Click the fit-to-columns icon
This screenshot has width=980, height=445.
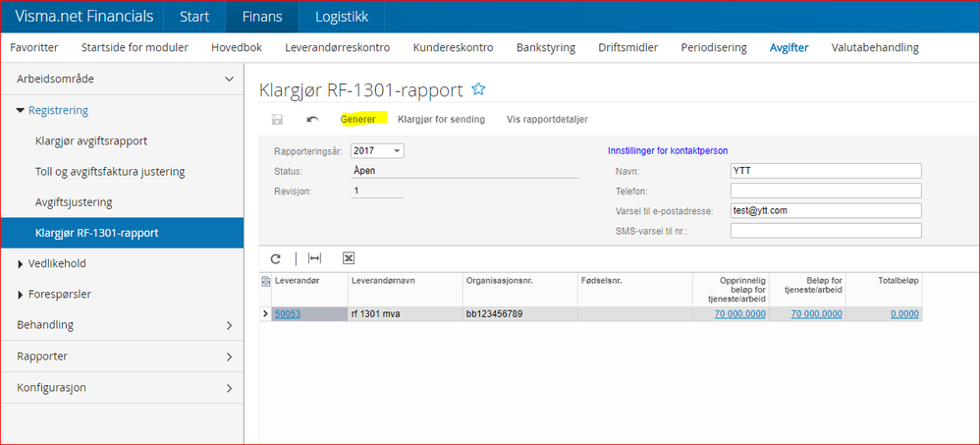[315, 258]
